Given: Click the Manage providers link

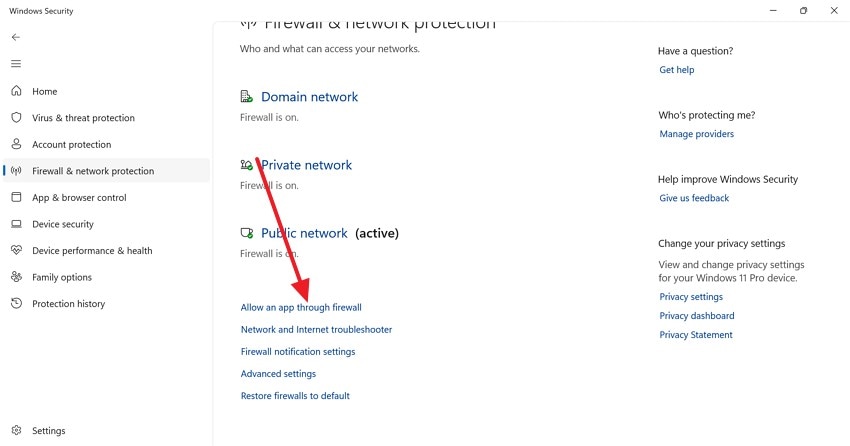Looking at the screenshot, I should click(696, 134).
